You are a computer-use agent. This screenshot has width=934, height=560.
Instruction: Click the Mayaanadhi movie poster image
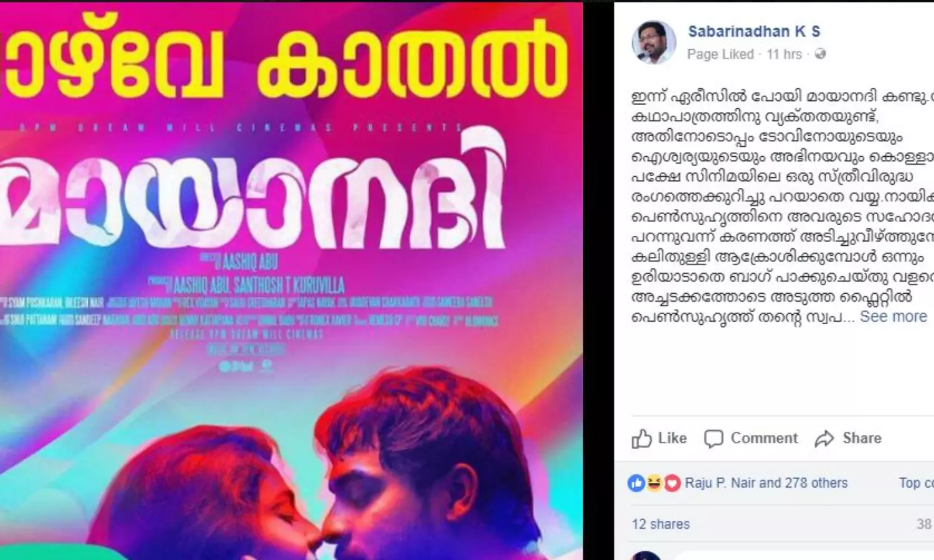pos(291,280)
